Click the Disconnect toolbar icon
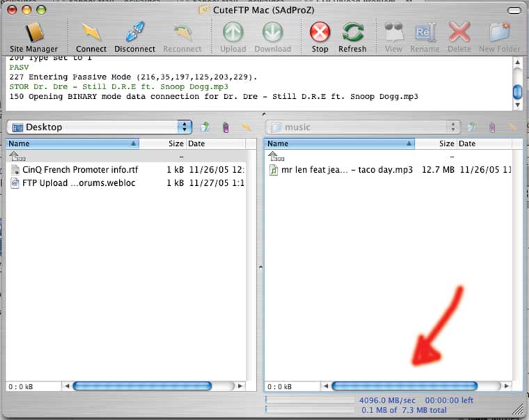 pos(134,37)
